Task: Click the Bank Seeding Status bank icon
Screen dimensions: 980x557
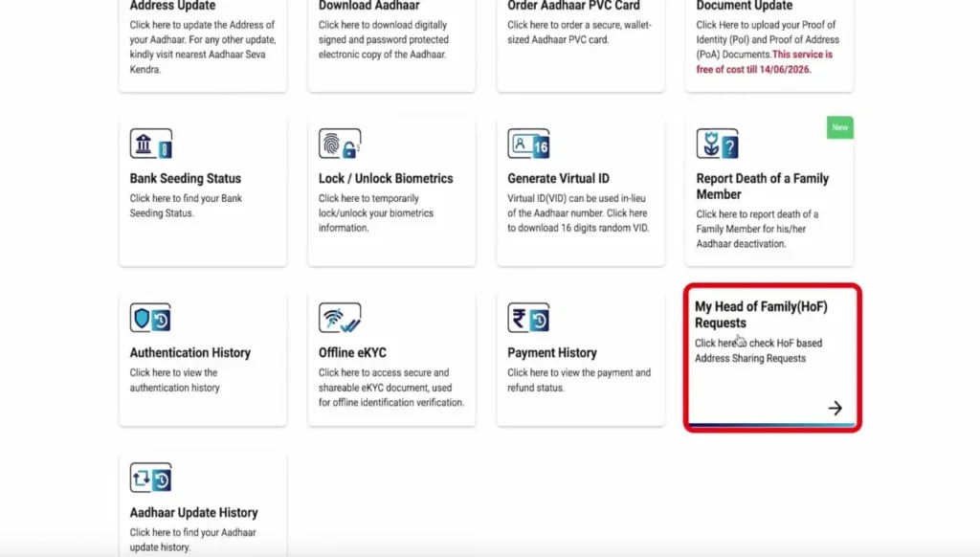Action: [x=150, y=145]
